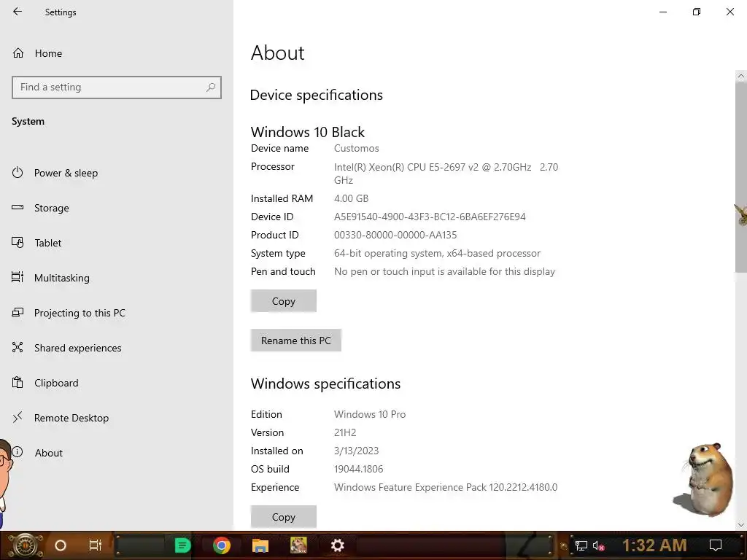Click the Find a setting search box

coord(117,87)
